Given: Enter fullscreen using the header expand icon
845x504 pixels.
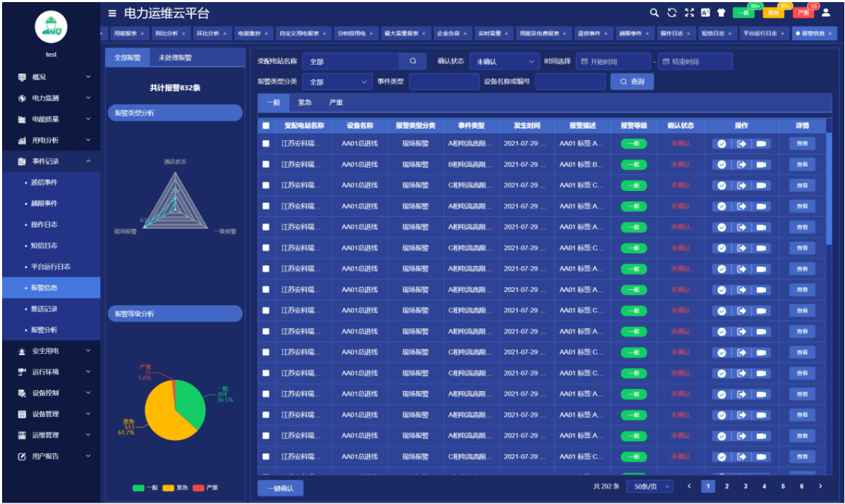Looking at the screenshot, I should click(x=688, y=13).
